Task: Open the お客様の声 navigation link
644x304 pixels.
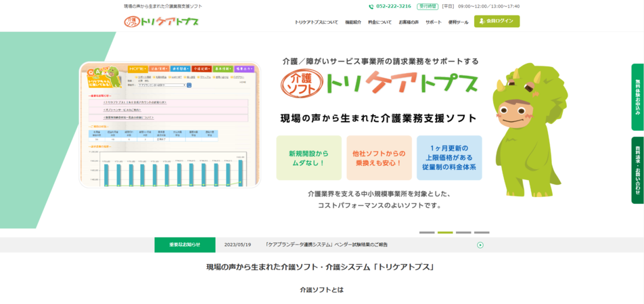Action: pos(409,22)
